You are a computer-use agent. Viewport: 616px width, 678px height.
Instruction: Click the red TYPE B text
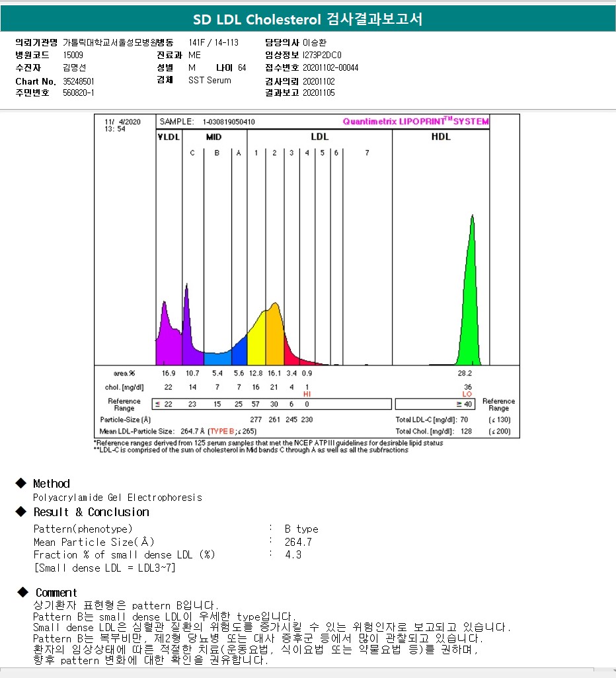click(222, 431)
